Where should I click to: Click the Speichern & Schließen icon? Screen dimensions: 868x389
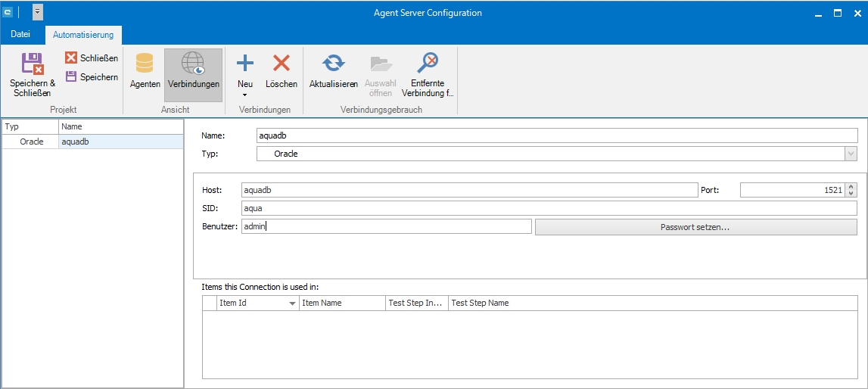[x=32, y=64]
